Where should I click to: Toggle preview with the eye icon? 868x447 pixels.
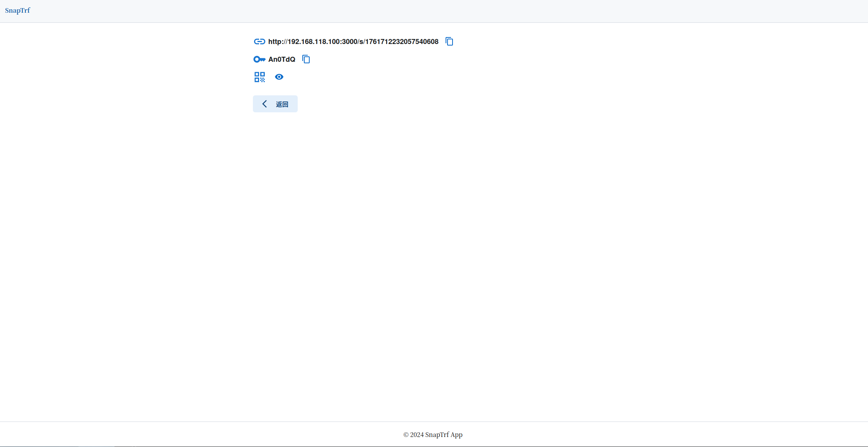pos(279,77)
